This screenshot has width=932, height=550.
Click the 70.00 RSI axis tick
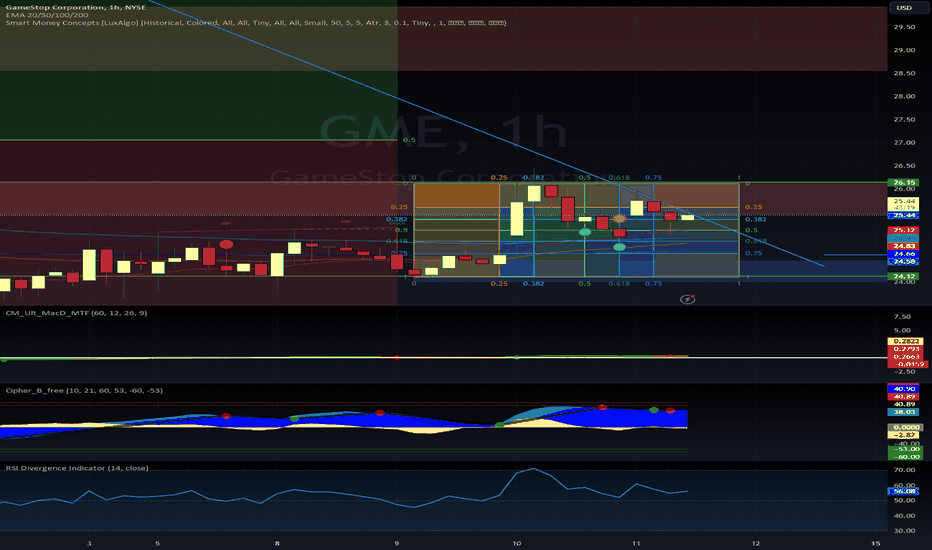tap(903, 470)
